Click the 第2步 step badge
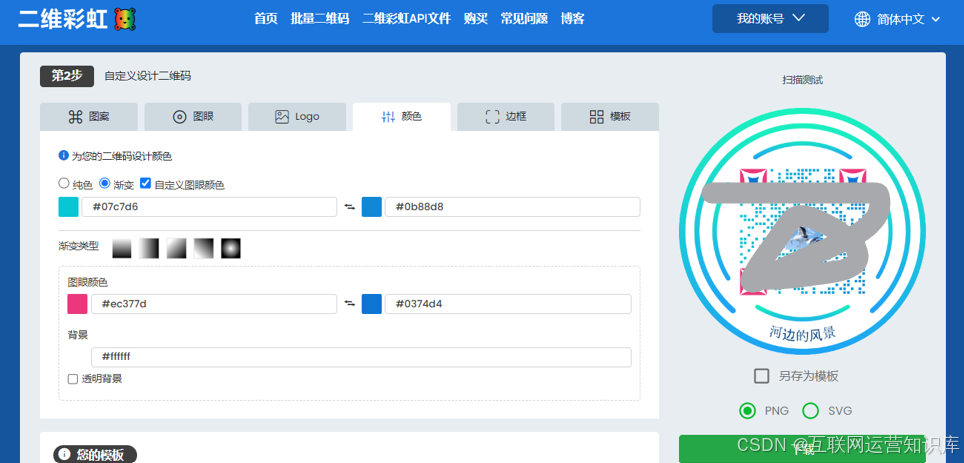Screen dimensions: 964x463 point(67,76)
